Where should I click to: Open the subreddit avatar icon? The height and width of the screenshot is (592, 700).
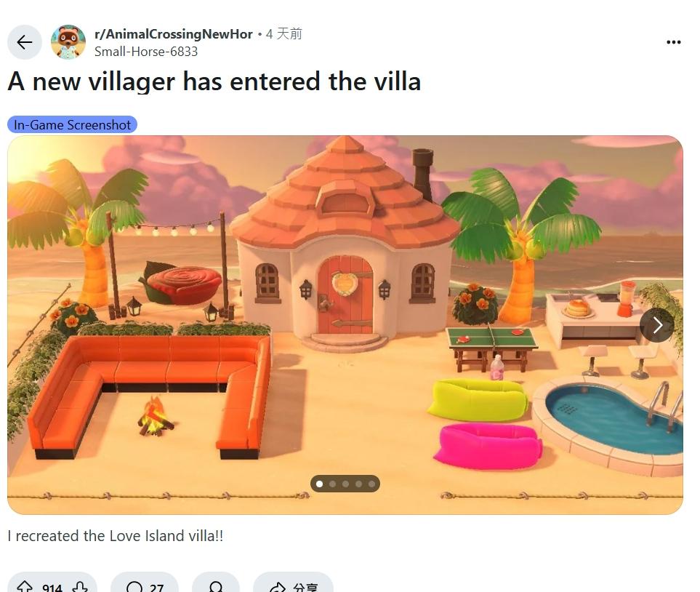68,42
